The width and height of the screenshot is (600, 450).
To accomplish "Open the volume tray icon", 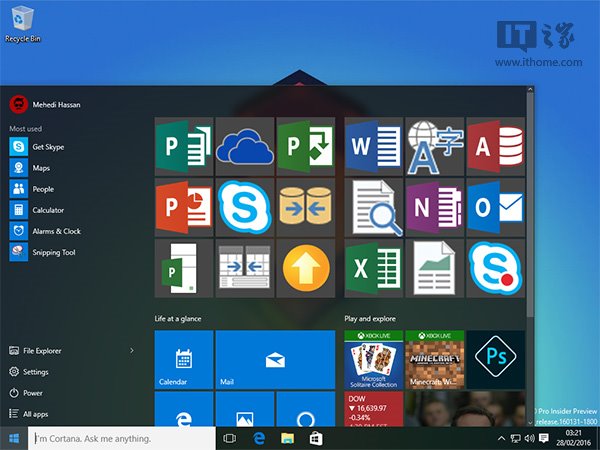I will [x=530, y=439].
